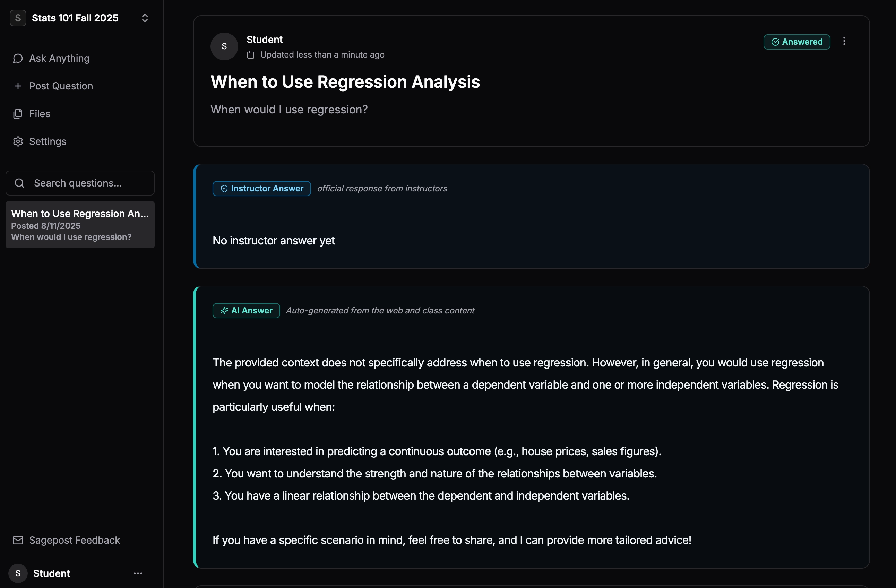Click the magnifier icon in the search bar
The width and height of the screenshot is (896, 588).
pos(19,183)
